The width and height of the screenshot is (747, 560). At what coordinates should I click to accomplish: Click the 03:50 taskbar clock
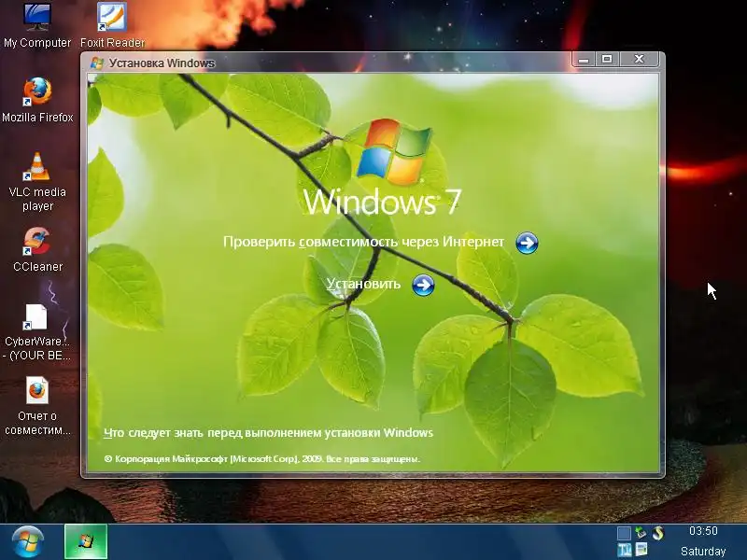coord(703,531)
